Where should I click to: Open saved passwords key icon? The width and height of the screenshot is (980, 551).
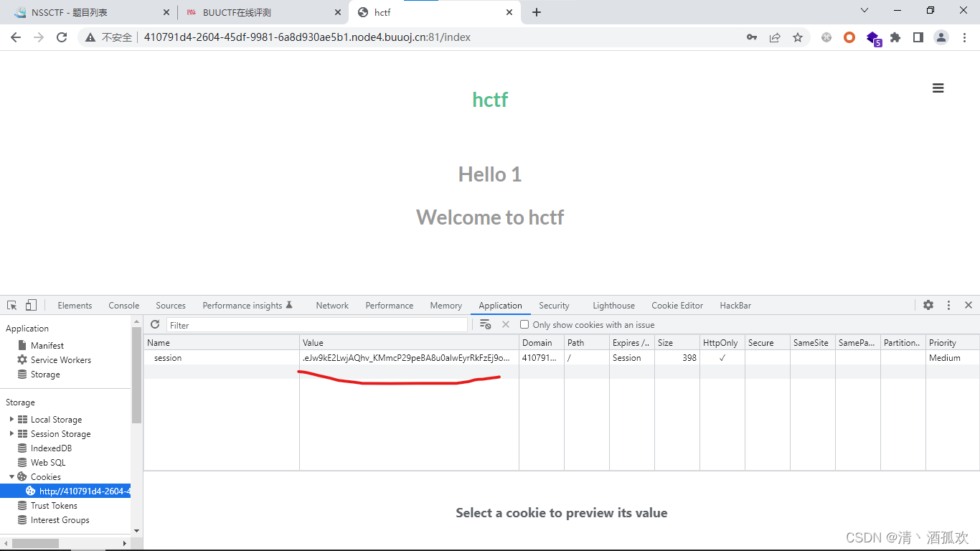[x=752, y=37]
